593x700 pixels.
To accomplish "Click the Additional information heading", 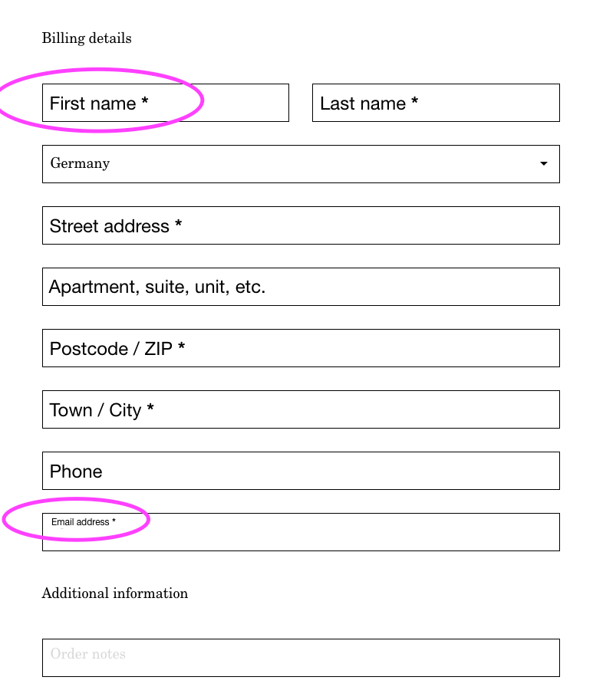I will pyautogui.click(x=115, y=593).
